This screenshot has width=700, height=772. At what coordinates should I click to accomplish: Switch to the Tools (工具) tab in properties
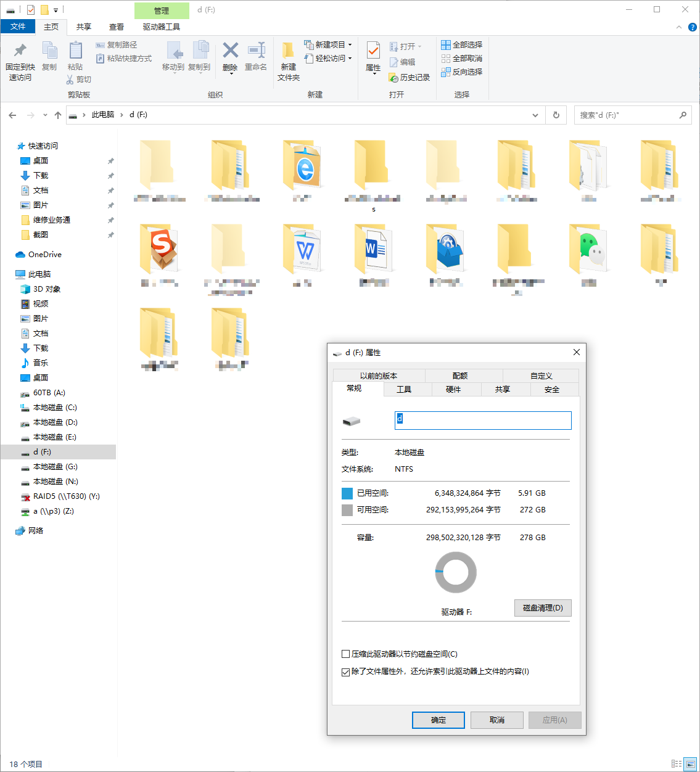404,390
